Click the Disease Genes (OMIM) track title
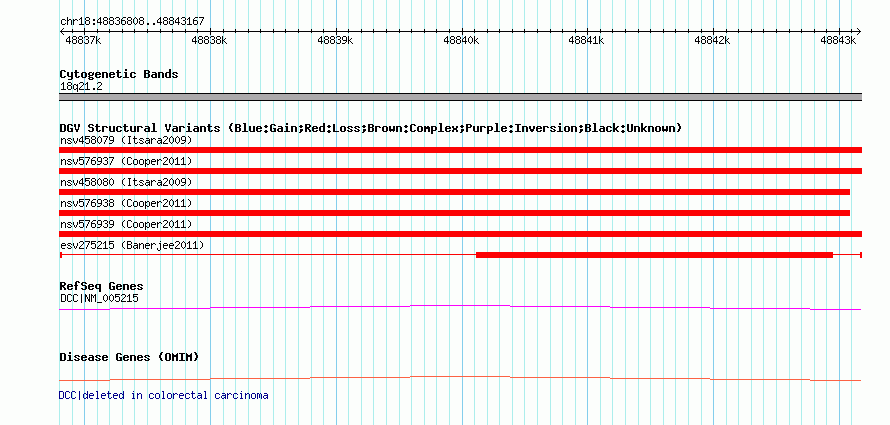The height and width of the screenshot is (425, 890). coord(129,357)
